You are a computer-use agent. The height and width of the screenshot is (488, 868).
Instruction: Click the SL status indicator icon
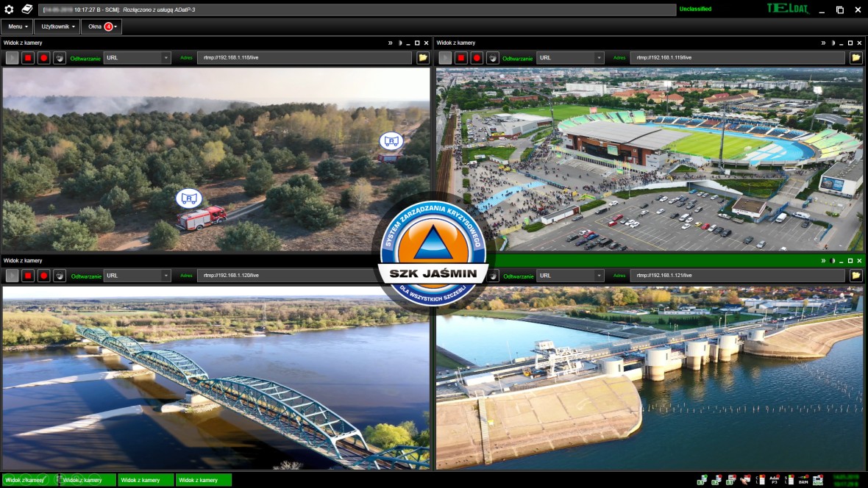click(789, 480)
